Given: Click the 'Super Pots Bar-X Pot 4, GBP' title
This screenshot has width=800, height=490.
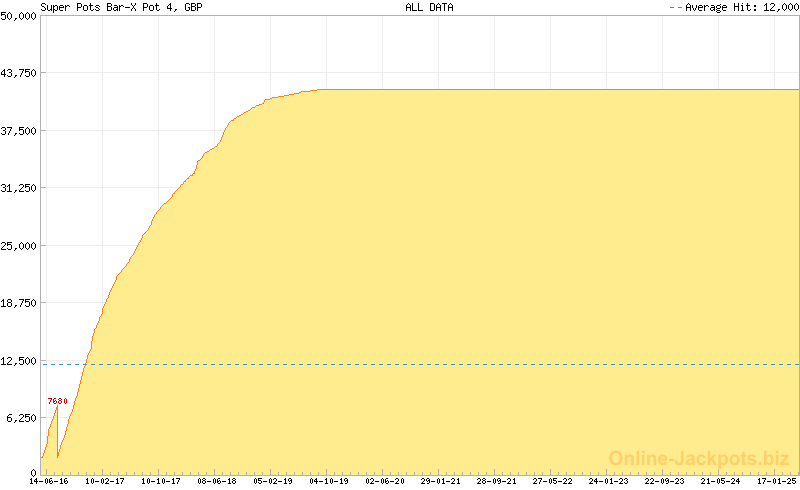Looking at the screenshot, I should [x=121, y=7].
